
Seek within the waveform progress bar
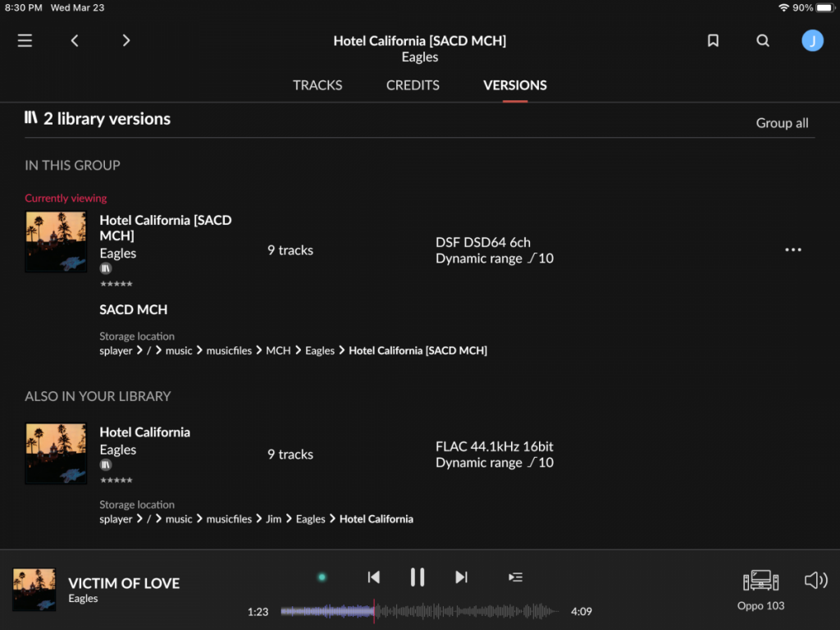point(419,611)
